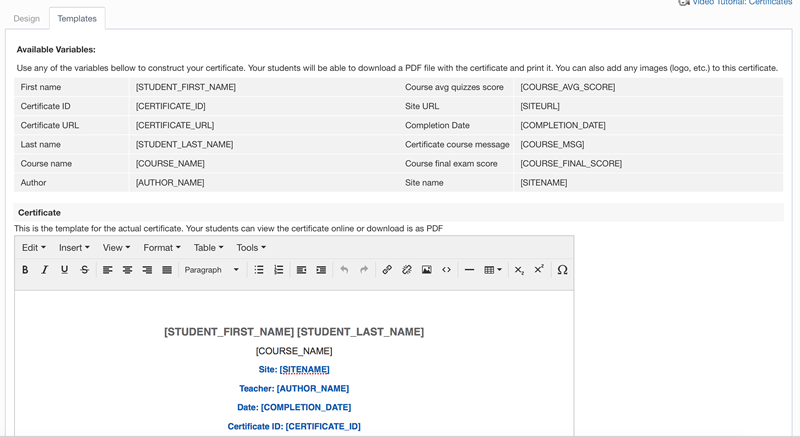Center align the text
This screenshot has width=800, height=437.
tap(127, 270)
